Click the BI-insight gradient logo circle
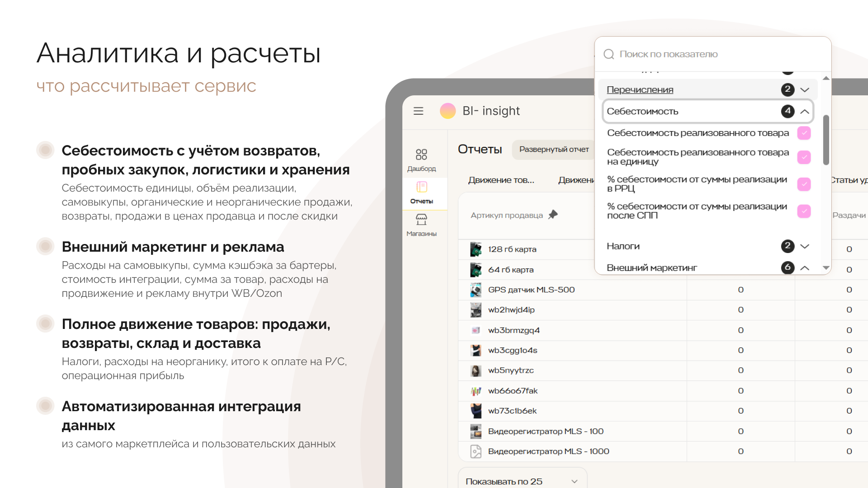The height and width of the screenshot is (488, 868). 448,111
